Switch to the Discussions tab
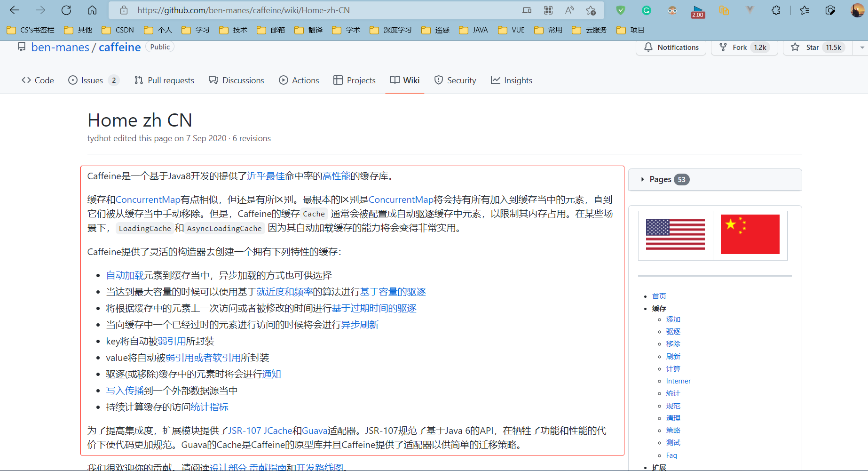Viewport: 868px width, 471px height. pos(237,80)
